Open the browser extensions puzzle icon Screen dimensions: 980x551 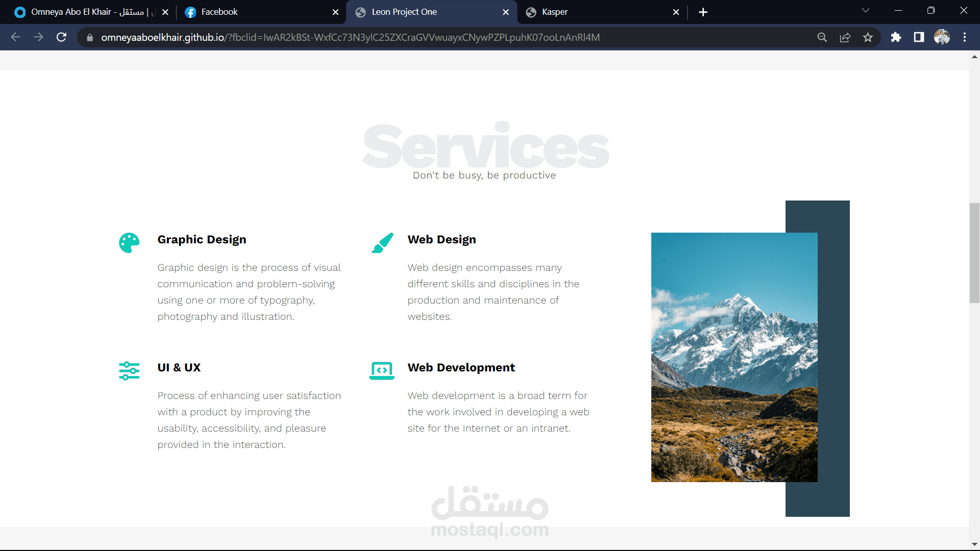tap(896, 37)
